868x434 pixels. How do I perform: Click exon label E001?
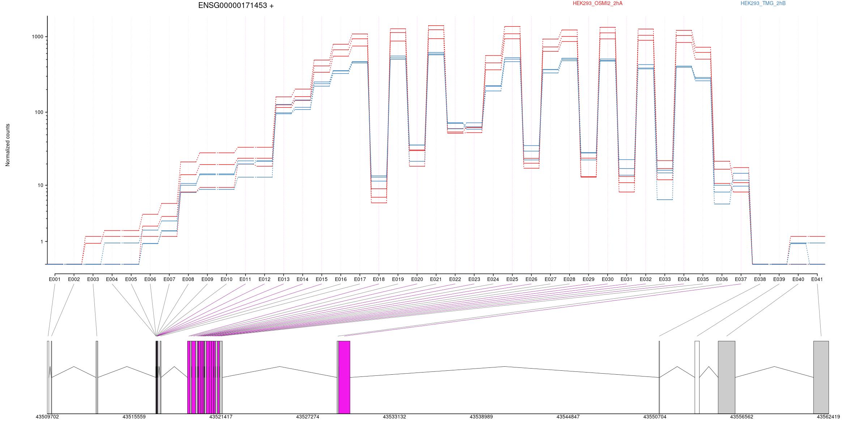(x=55, y=279)
